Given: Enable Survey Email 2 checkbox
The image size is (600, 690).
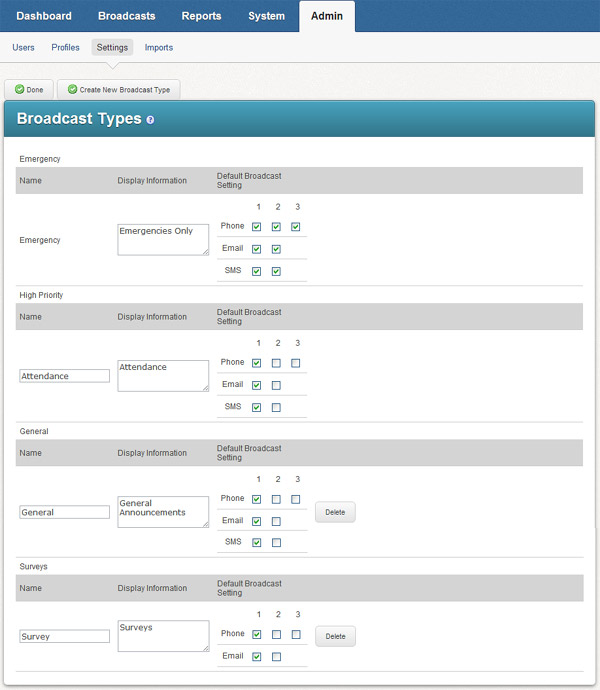Looking at the screenshot, I should pyautogui.click(x=276, y=657).
